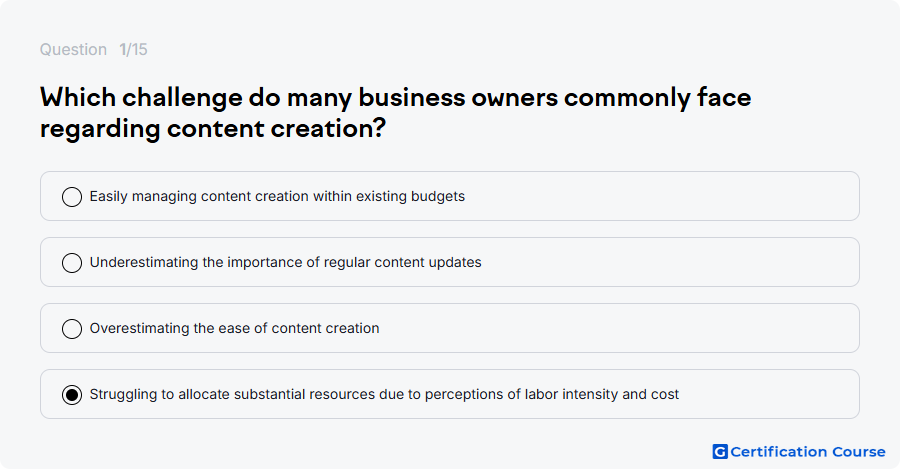900x469 pixels.
Task: Click the heading line 'regarding content creation?'
Action: (x=213, y=129)
